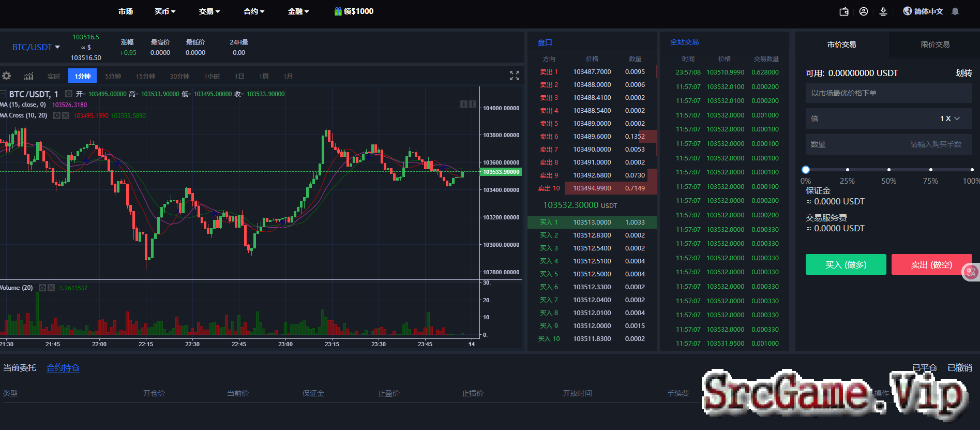Switch chart to 5分钟 interval
The image size is (980, 430).
pyautogui.click(x=113, y=76)
